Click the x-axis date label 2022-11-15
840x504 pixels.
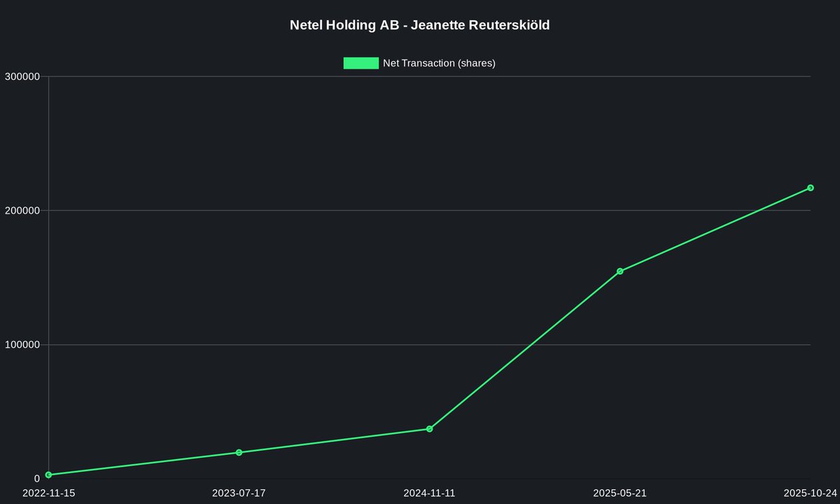tap(48, 493)
